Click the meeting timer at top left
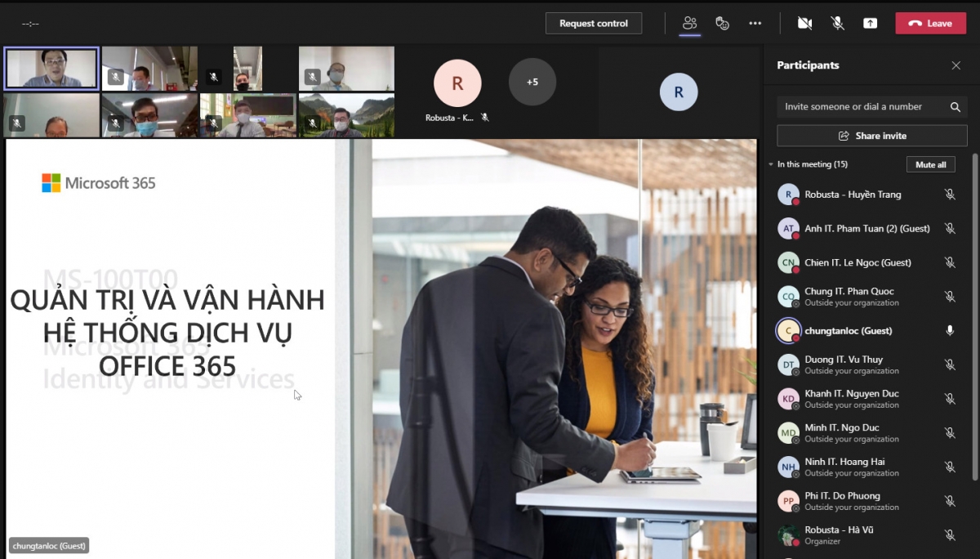This screenshot has height=559, width=980. 30,24
